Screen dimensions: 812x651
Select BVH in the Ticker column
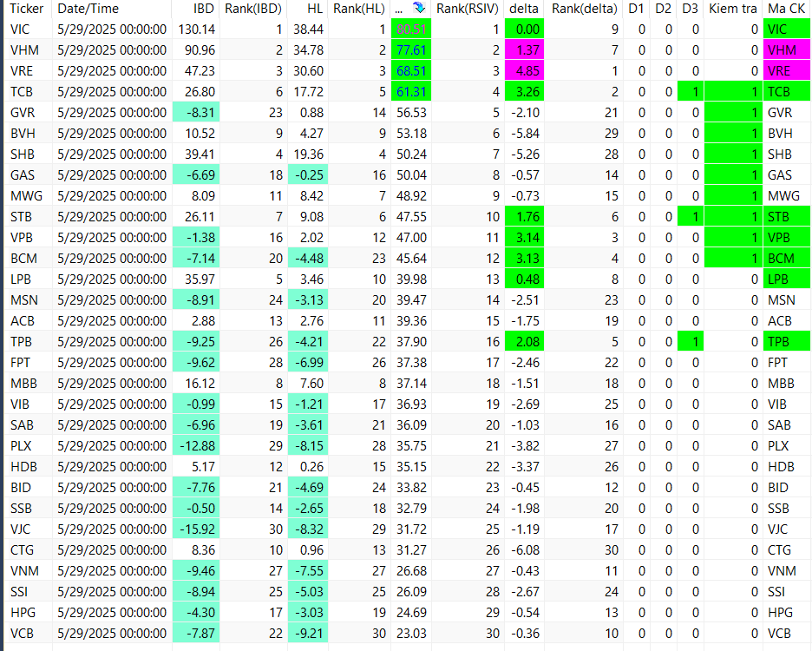[x=23, y=134]
